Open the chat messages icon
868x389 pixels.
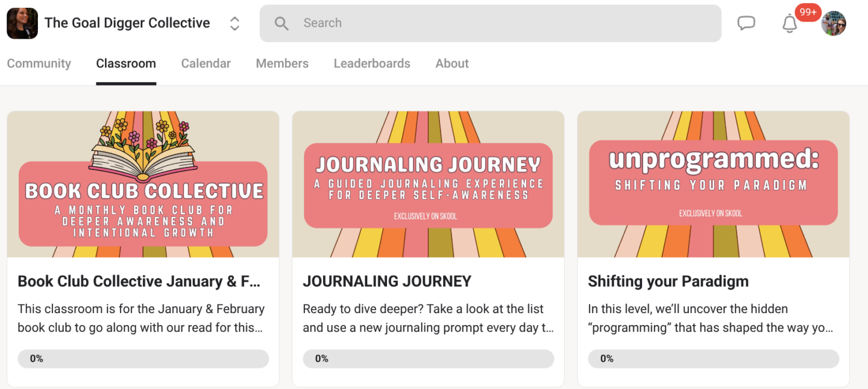point(746,24)
